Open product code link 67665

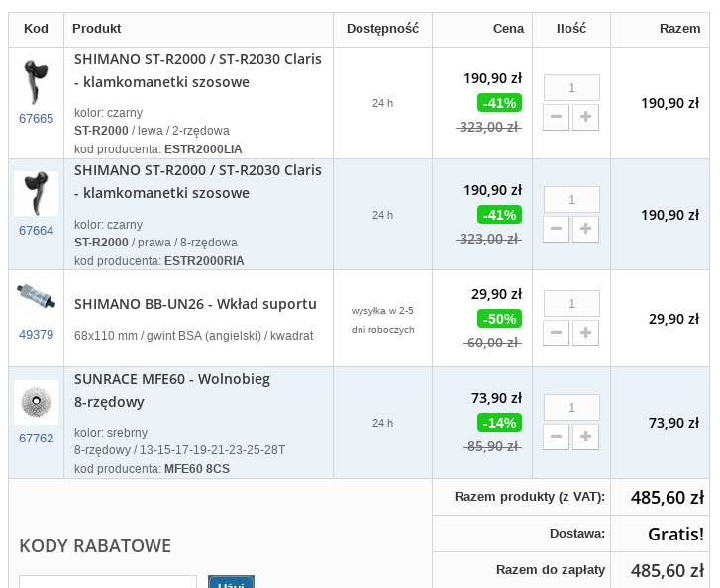36,119
